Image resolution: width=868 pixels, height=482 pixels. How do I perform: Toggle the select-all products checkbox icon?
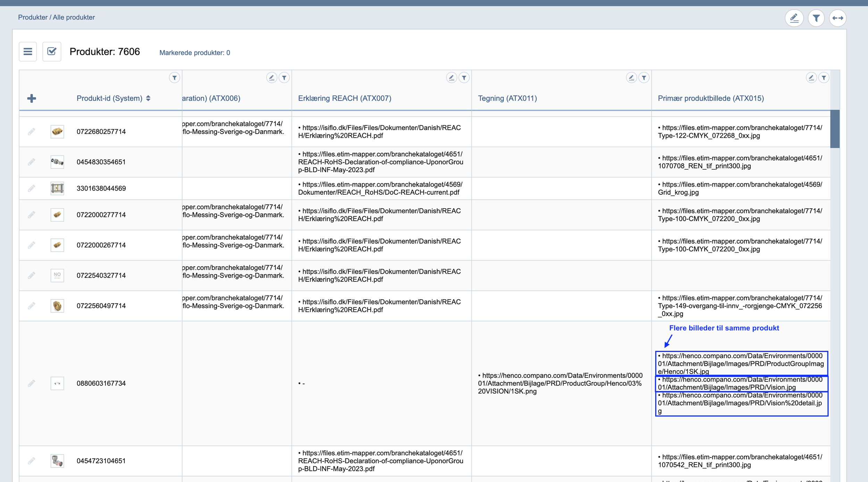[52, 52]
